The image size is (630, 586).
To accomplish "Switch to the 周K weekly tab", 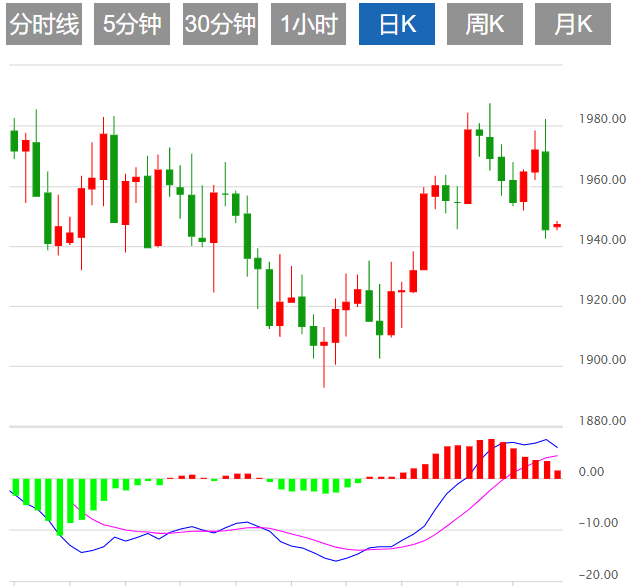I will [x=485, y=24].
